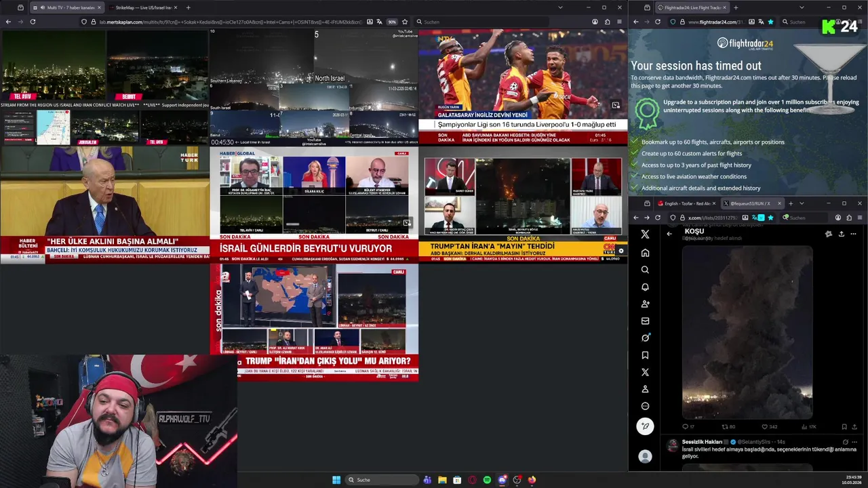Viewport: 868px width, 488px height.
Task: Open translate icon in Flightradar24 address bar
Action: click(760, 22)
